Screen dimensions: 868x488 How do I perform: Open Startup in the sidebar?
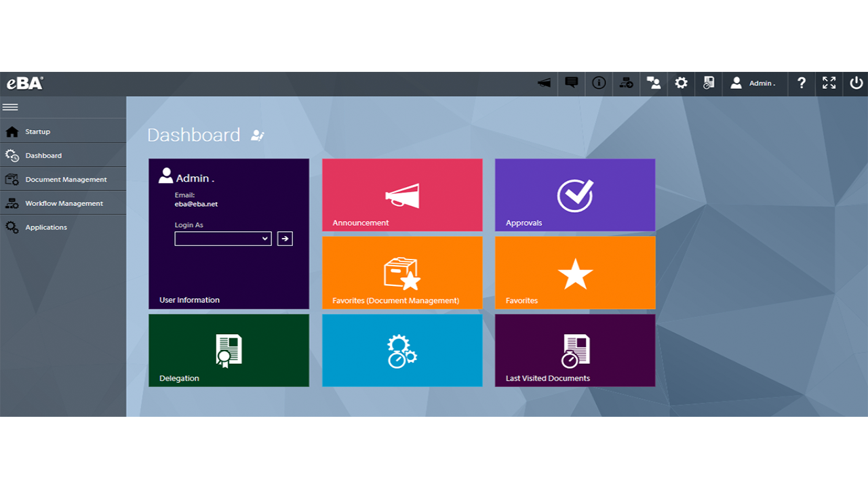[x=63, y=131]
